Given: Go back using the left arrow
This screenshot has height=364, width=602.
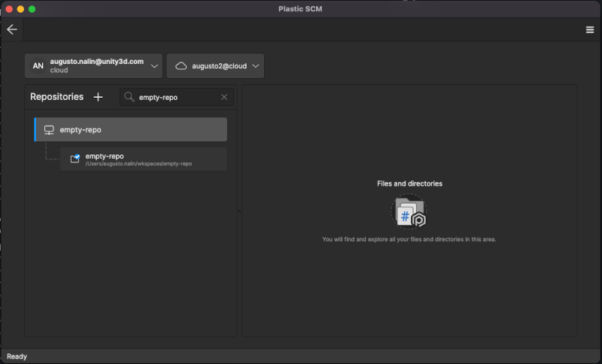Looking at the screenshot, I should tap(12, 29).
